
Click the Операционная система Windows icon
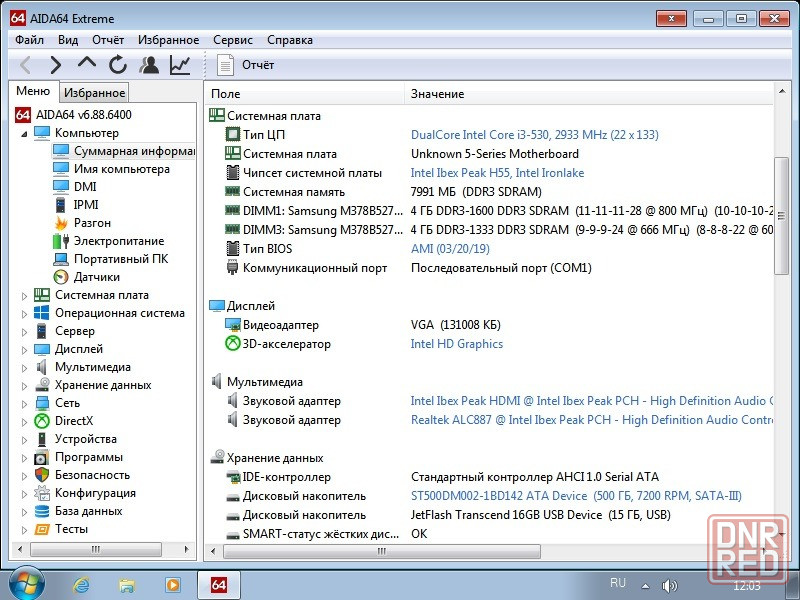[42, 313]
